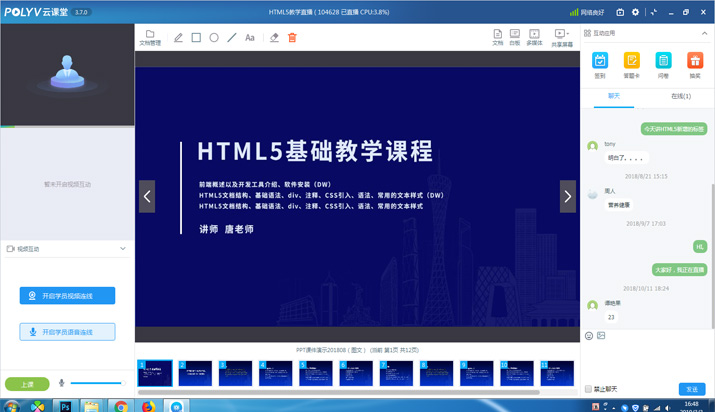
Task: Choose the text Aa tool
Action: click(250, 38)
